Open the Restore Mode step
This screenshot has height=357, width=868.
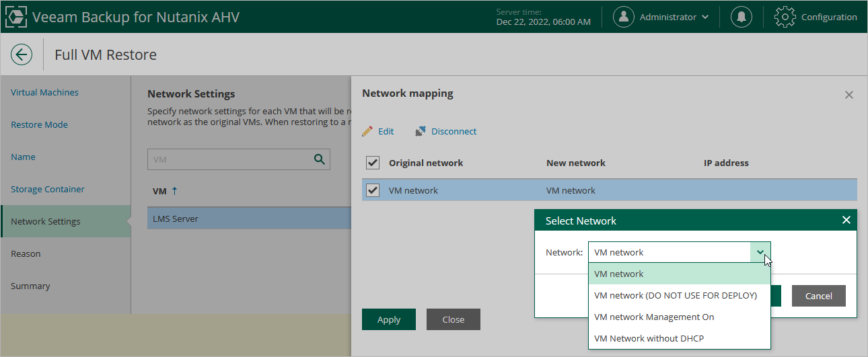pos(39,124)
